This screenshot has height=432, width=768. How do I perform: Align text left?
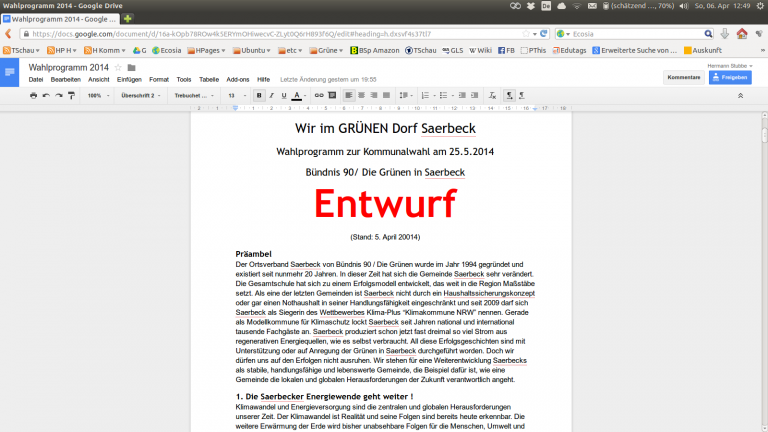tap(349, 96)
